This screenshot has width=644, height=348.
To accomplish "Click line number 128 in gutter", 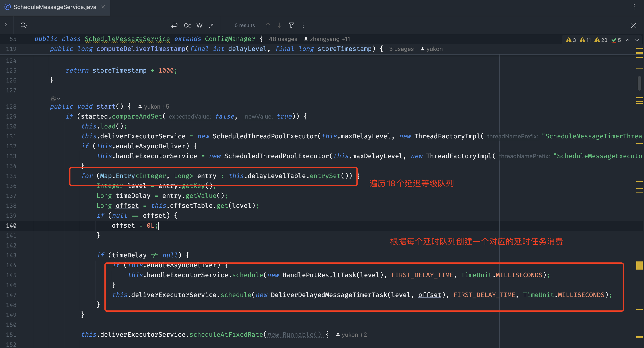I will coord(11,107).
